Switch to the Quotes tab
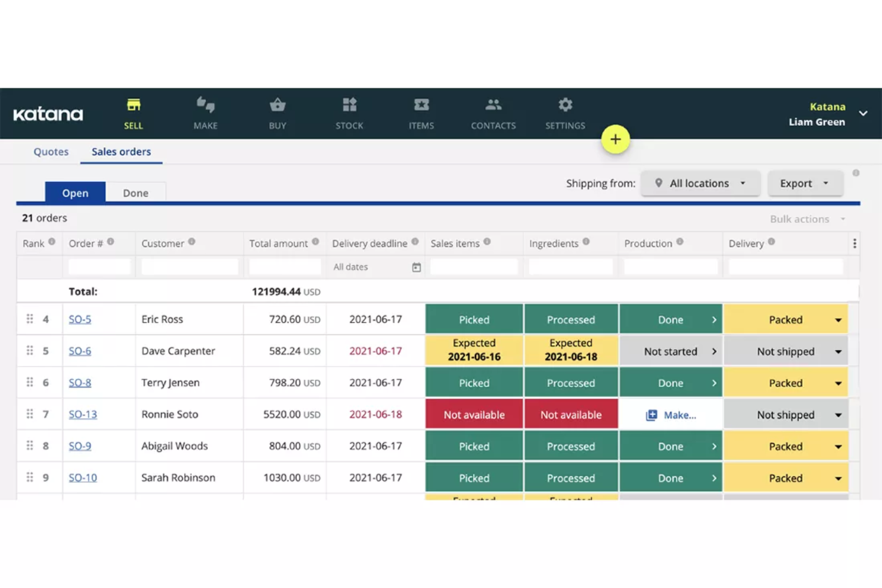This screenshot has width=882, height=588. pyautogui.click(x=51, y=151)
